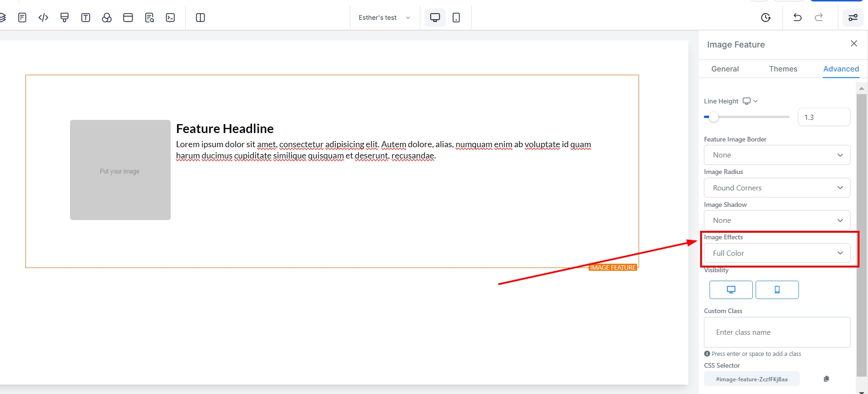868x394 pixels.
Task: Open the custom code editor icon
Action: tap(43, 18)
